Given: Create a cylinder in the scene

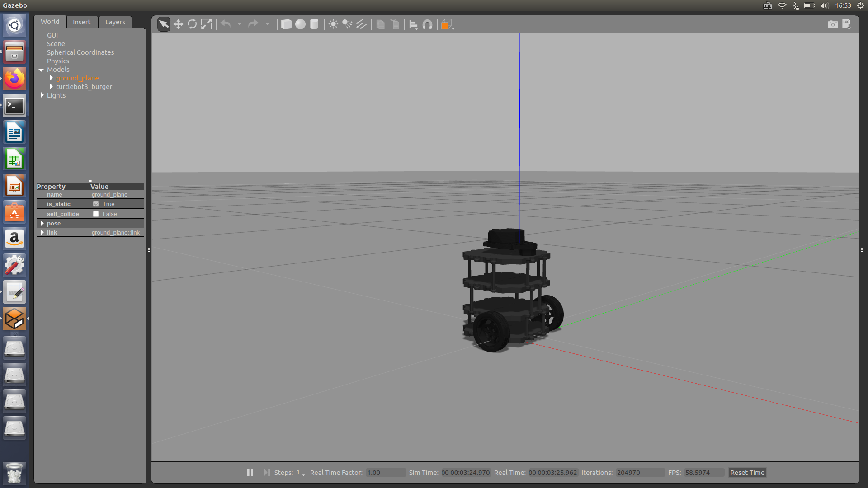Looking at the screenshot, I should (x=314, y=24).
